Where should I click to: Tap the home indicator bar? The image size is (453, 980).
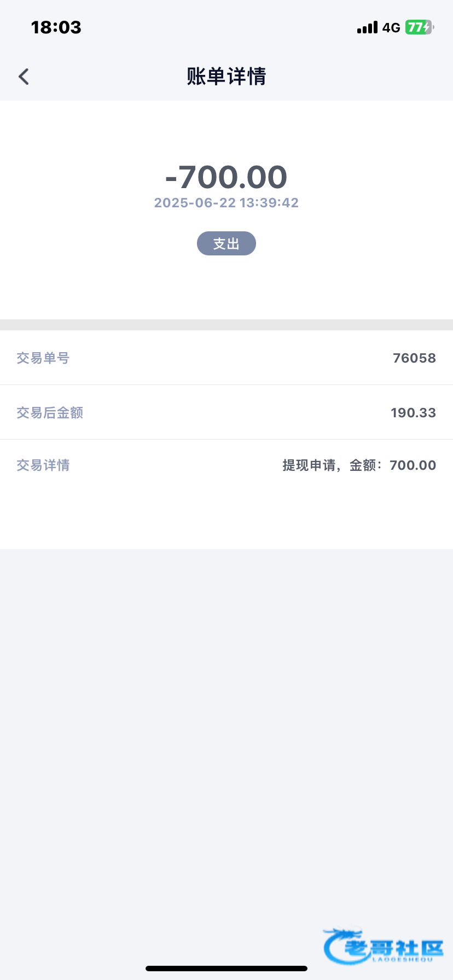[x=226, y=969]
